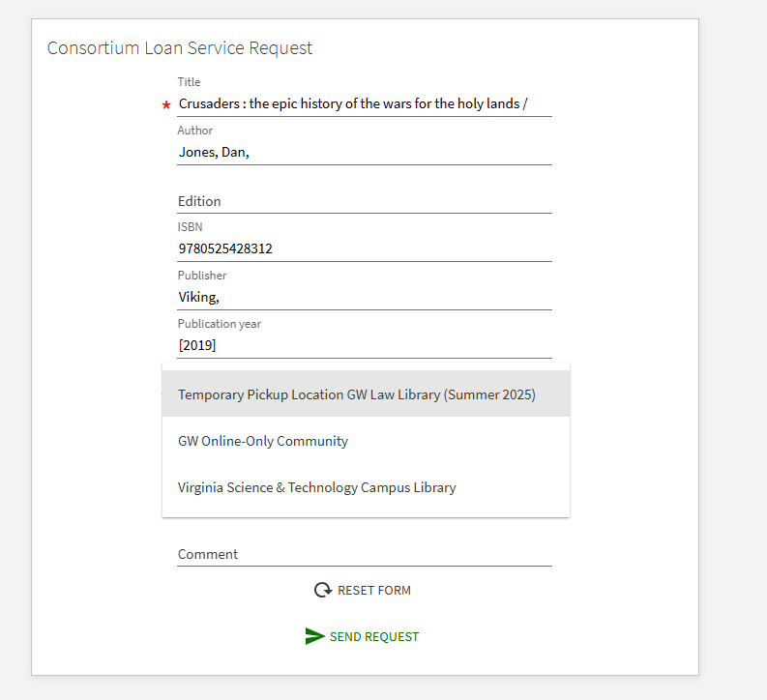Click the Consortium Loan Service Request heading
This screenshot has width=767, height=700.
[x=180, y=47]
